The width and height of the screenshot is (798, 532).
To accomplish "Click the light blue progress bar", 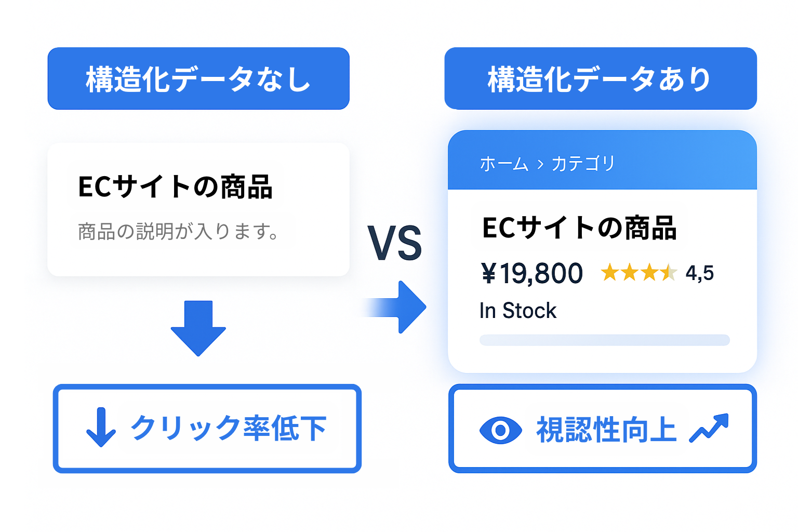I will click(x=604, y=340).
